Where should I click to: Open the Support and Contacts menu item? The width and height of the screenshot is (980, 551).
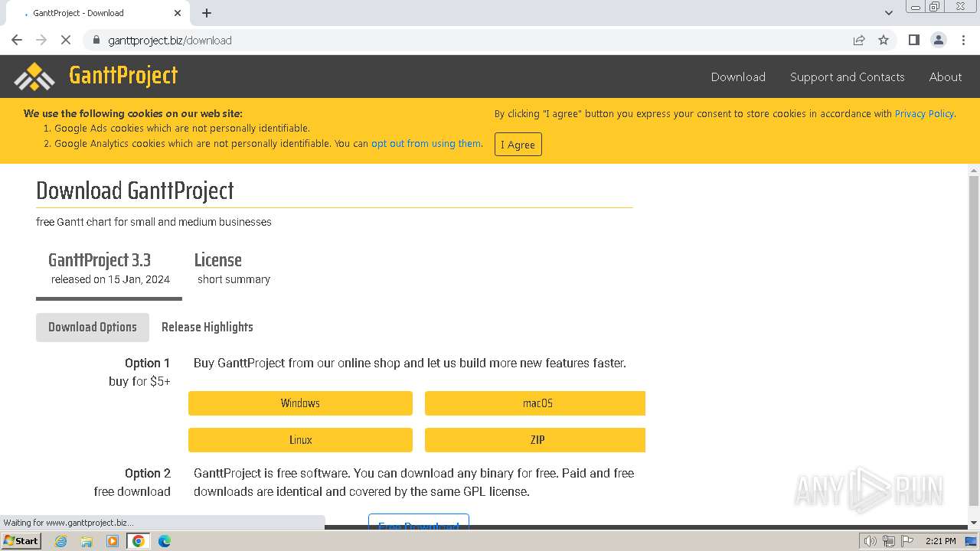point(847,77)
